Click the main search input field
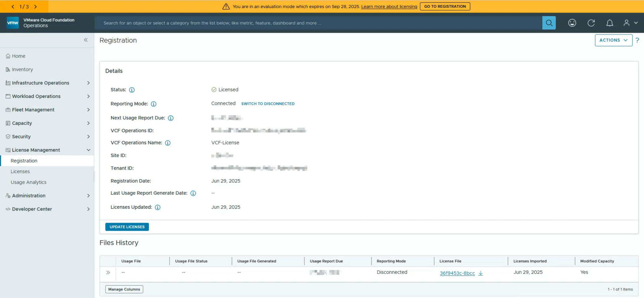 tap(317, 23)
